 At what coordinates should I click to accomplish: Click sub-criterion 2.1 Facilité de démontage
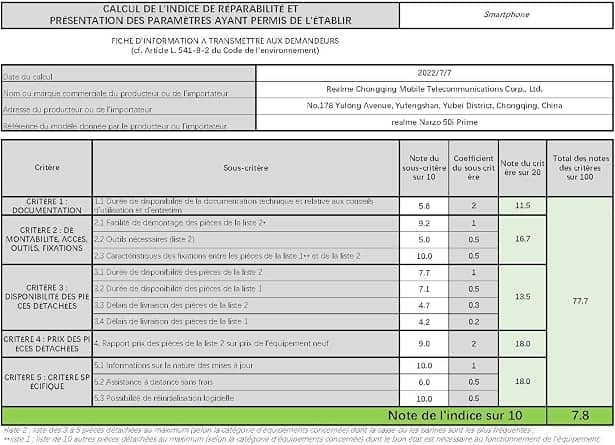coord(246,223)
